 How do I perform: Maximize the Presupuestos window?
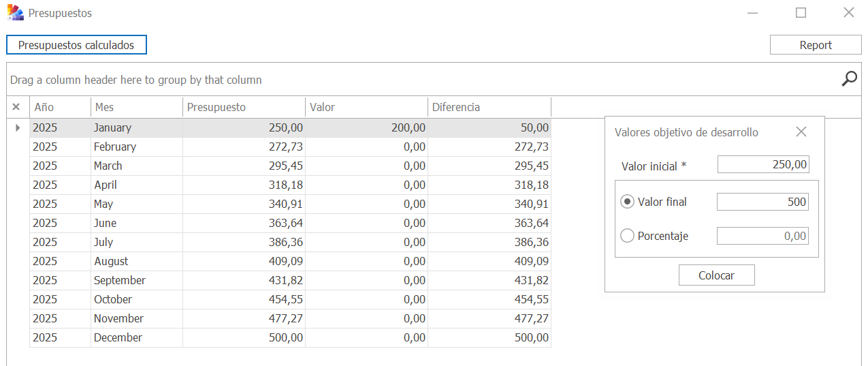(x=801, y=13)
